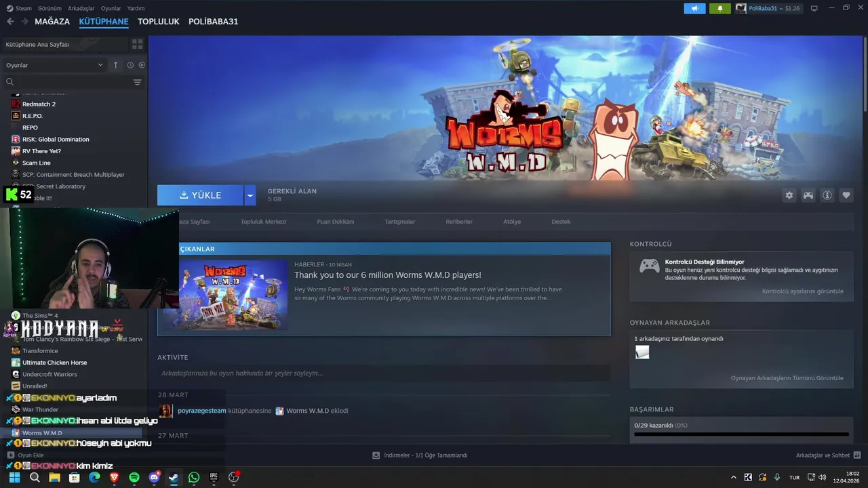Image resolution: width=868 pixels, height=488 pixels.
Task: Open POLİBABA31 profile tab
Action: point(213,22)
